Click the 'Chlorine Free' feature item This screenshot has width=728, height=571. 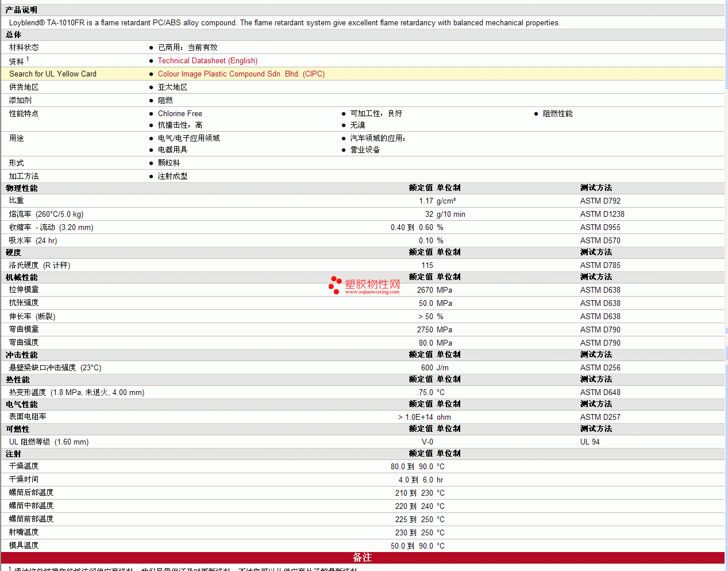pos(180,113)
